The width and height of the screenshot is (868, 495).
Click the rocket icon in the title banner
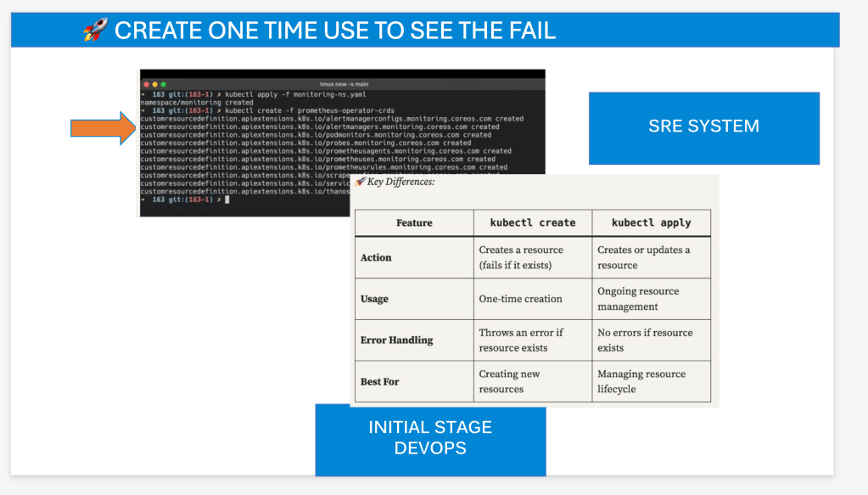point(96,30)
